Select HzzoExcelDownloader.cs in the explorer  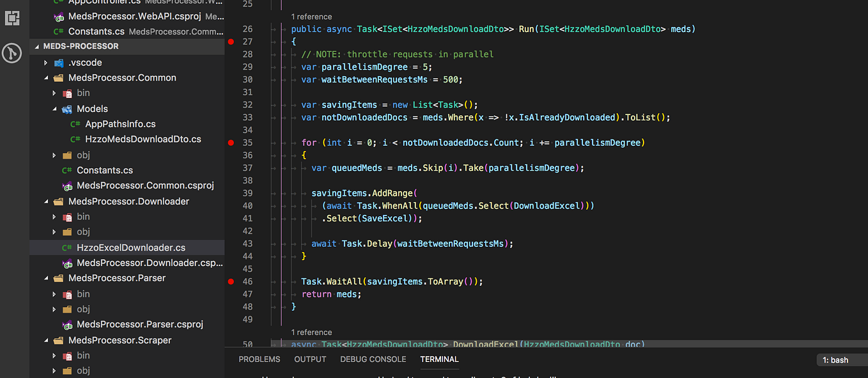pos(130,247)
